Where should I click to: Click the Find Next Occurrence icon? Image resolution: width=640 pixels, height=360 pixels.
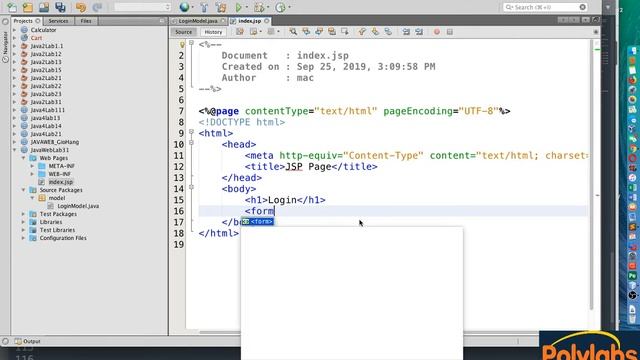point(319,31)
